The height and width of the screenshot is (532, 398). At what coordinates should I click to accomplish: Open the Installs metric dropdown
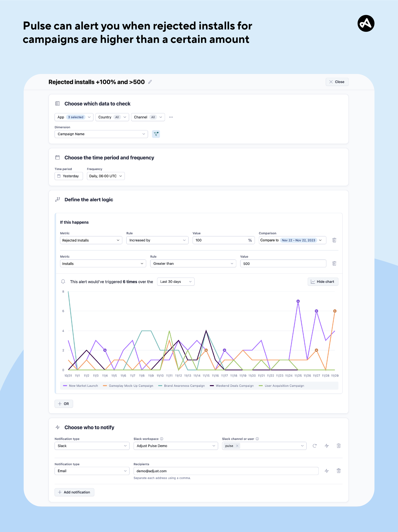point(103,264)
